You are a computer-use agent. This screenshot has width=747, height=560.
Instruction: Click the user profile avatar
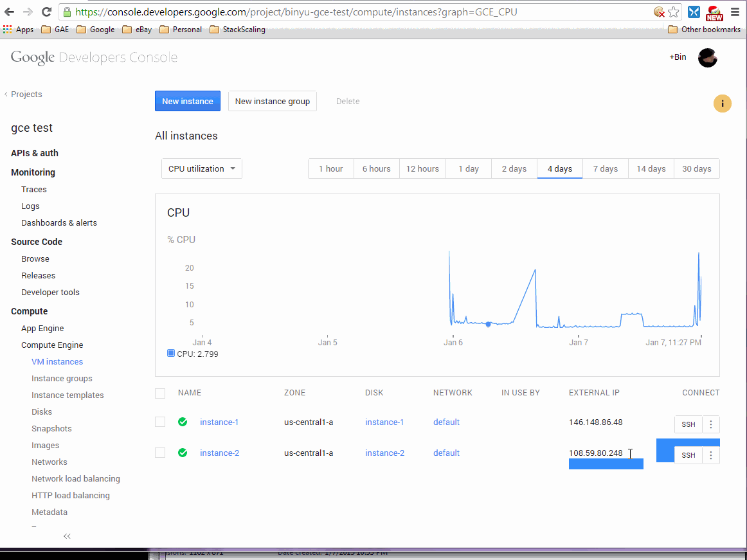coord(707,58)
